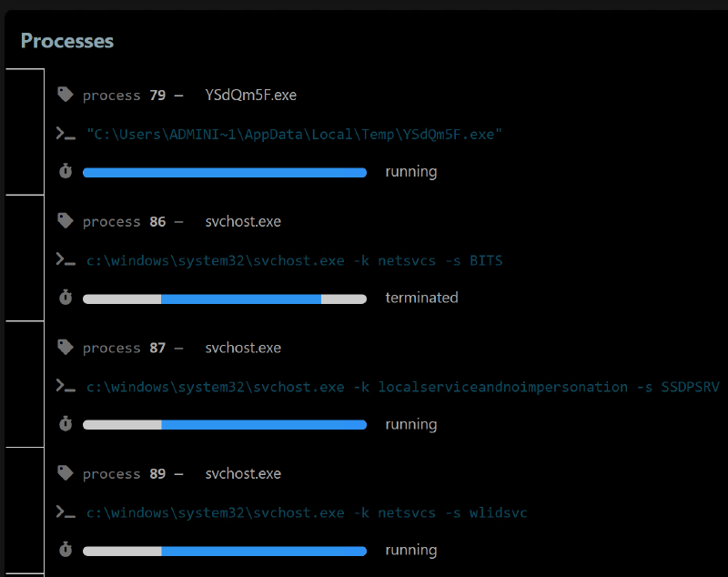728x577 pixels.
Task: Click the progress bar showing terminated status
Action: click(224, 298)
